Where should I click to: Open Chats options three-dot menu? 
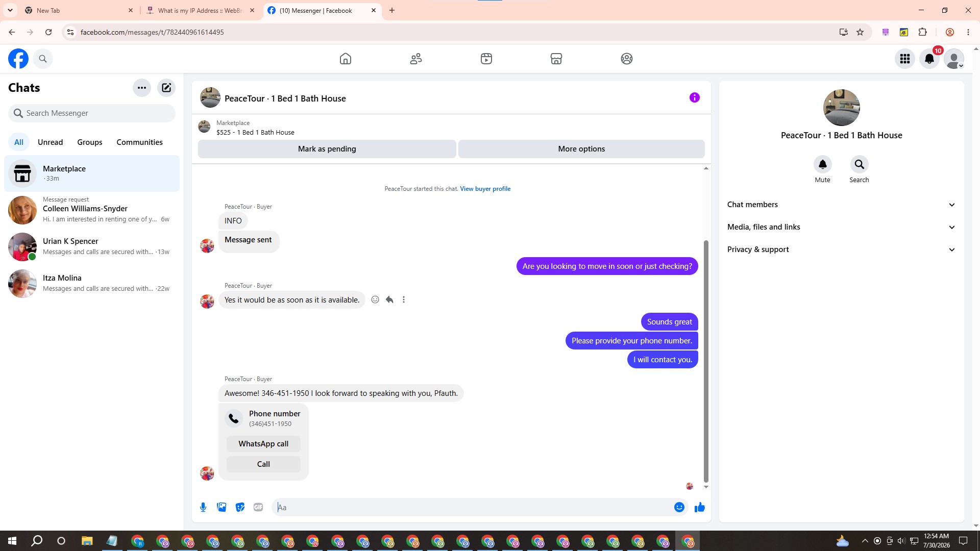coord(142,88)
